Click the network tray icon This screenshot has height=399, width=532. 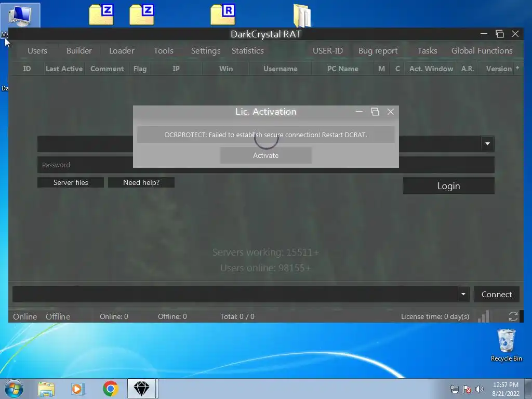click(454, 389)
